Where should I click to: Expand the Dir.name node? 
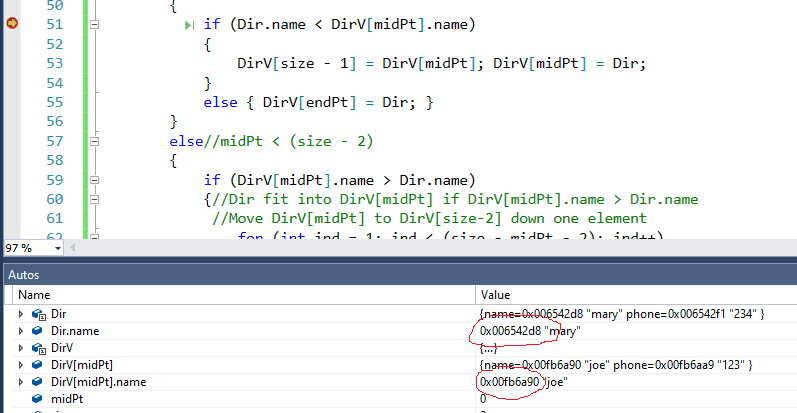(21, 330)
